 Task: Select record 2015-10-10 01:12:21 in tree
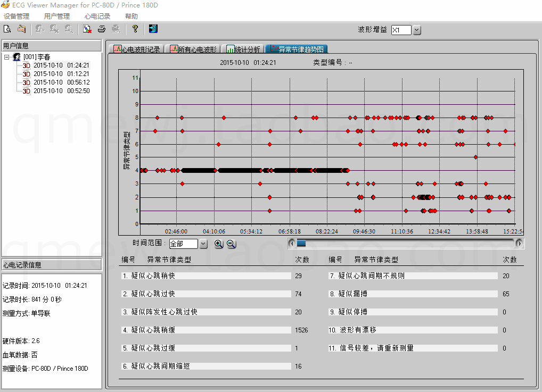pos(61,74)
